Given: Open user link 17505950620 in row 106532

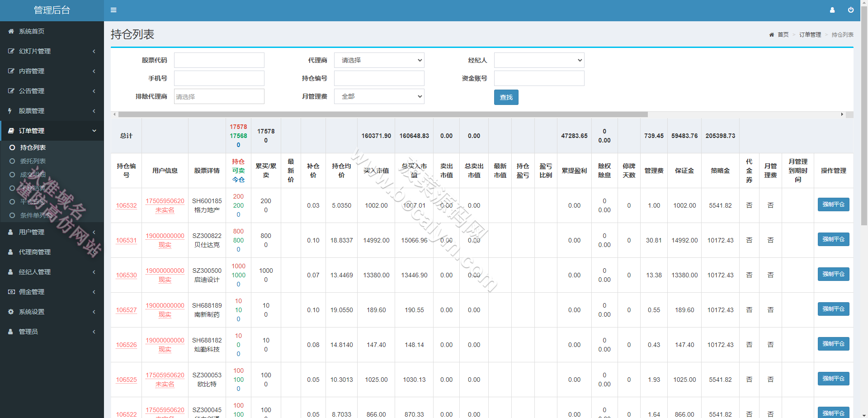Looking at the screenshot, I should [x=165, y=201].
